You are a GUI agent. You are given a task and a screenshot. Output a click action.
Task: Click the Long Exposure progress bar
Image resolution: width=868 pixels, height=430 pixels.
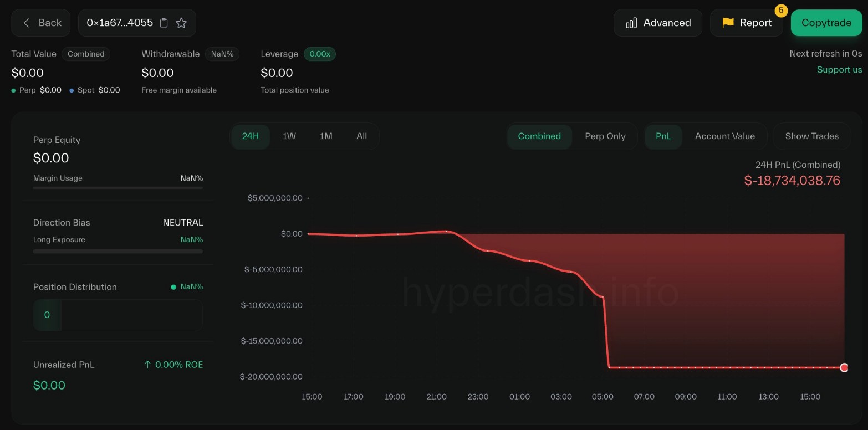pos(118,251)
